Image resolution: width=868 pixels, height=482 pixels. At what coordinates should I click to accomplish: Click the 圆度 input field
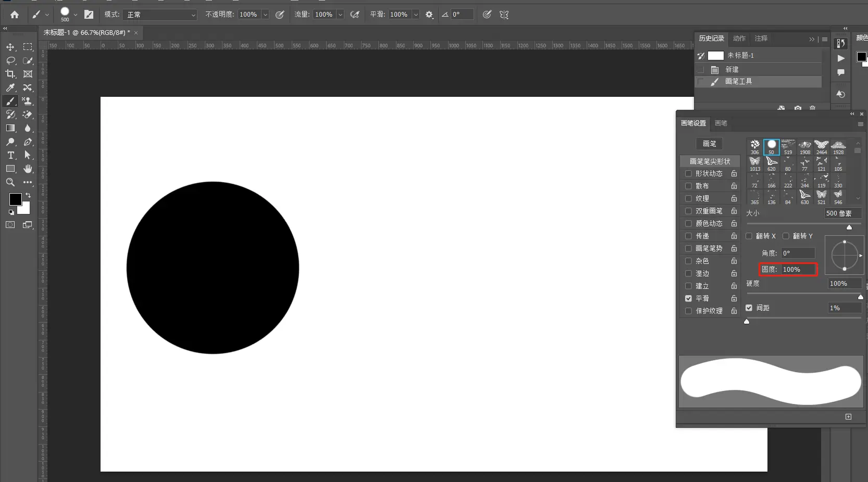(x=797, y=270)
